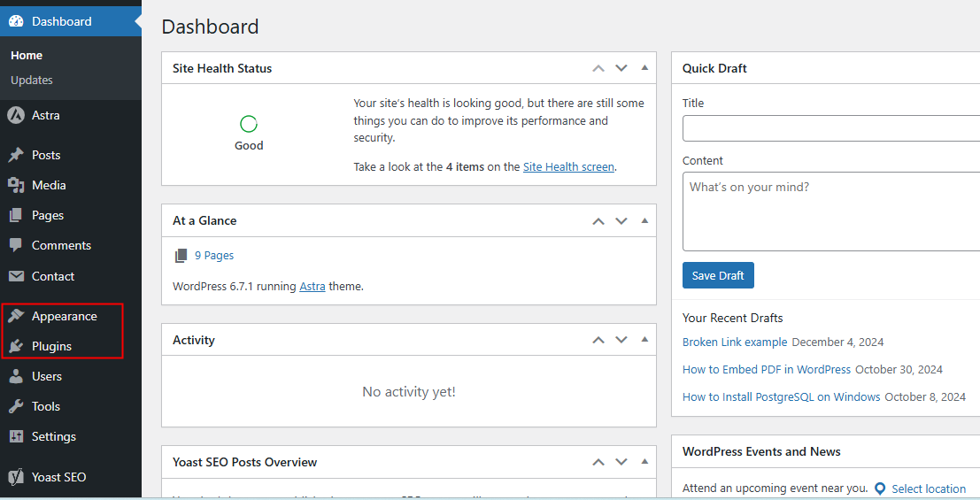Open the Users menu
Screen dimensions: 980x500
tap(71, 376)
